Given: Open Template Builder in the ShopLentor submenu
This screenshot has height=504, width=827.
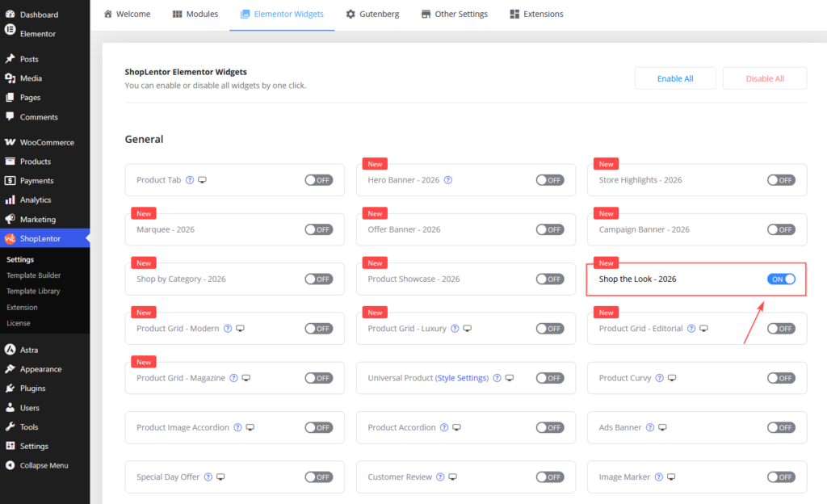Looking at the screenshot, I should [34, 275].
